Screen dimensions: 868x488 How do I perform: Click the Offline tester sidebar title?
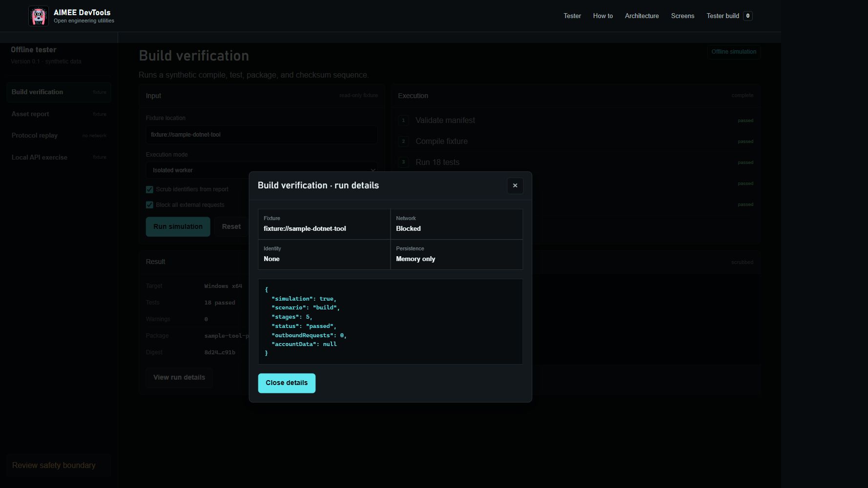tap(33, 50)
